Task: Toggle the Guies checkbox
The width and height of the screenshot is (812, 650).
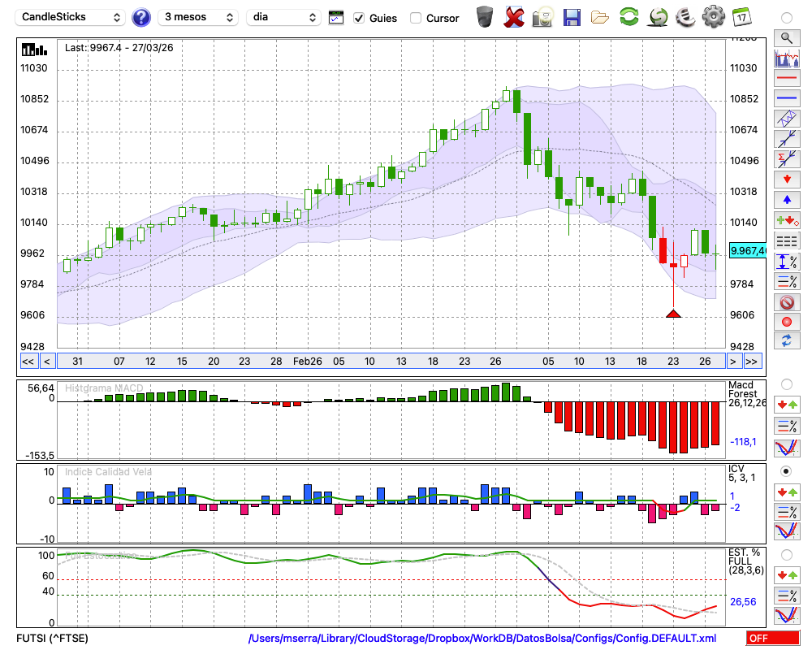Action: 358,18
